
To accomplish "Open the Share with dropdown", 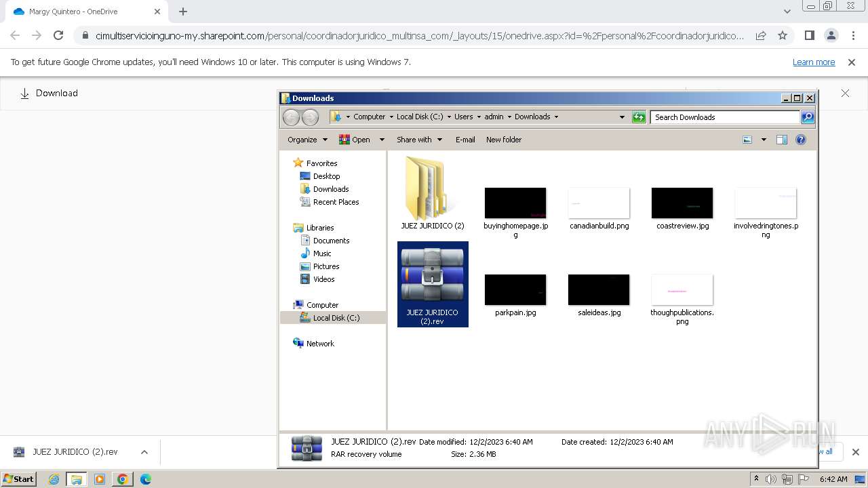I will (419, 140).
